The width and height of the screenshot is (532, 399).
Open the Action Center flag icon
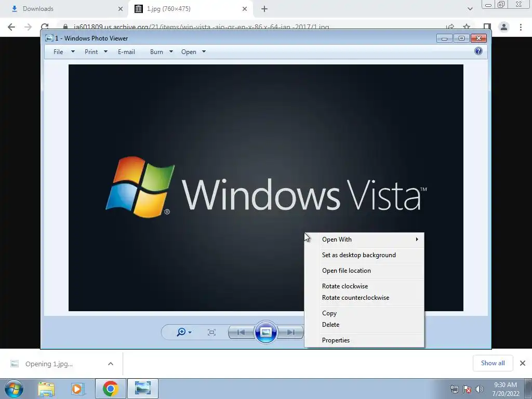(x=467, y=389)
